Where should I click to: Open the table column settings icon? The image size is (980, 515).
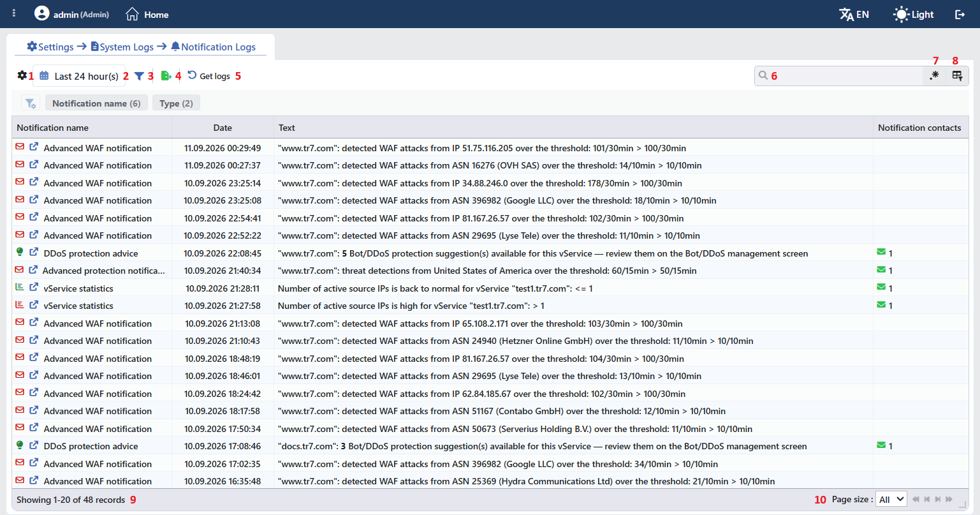pyautogui.click(x=957, y=76)
